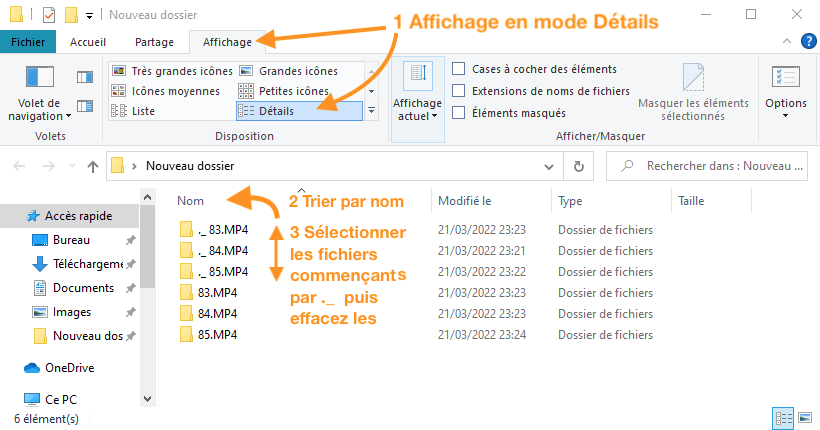Screen dimensions: 820x430
Task: Toggle the preview pane icon
Action: click(x=85, y=77)
